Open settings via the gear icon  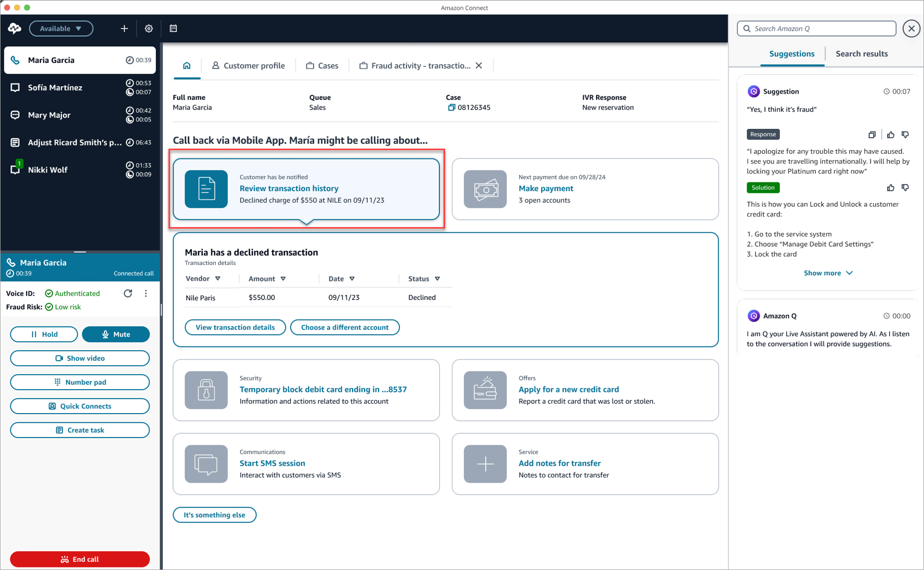pyautogui.click(x=149, y=29)
